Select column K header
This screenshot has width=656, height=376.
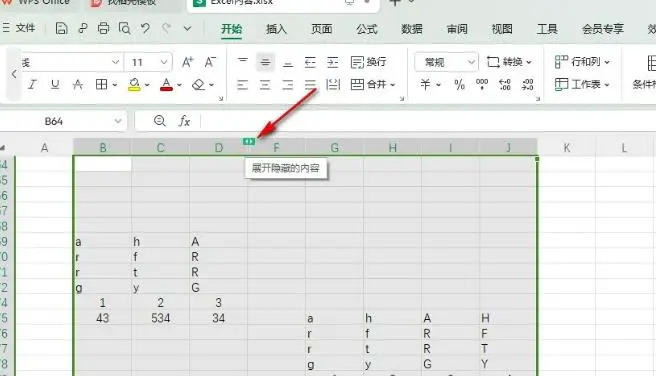click(566, 148)
